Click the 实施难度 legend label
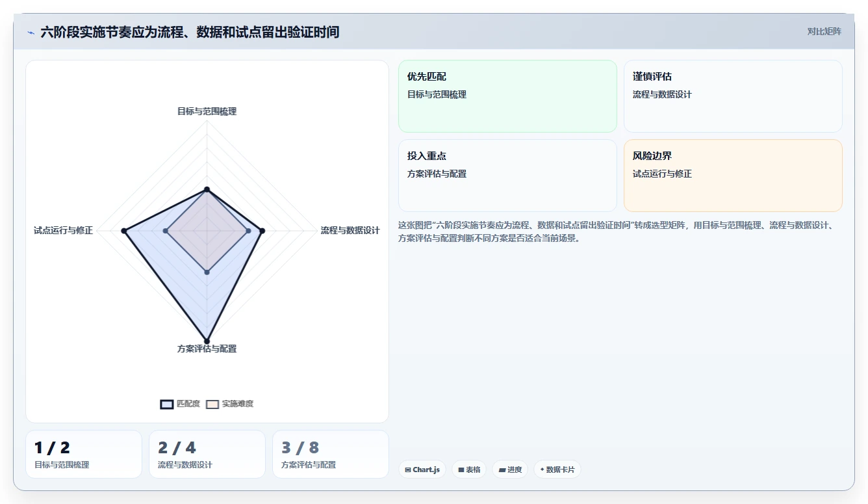 click(x=238, y=404)
